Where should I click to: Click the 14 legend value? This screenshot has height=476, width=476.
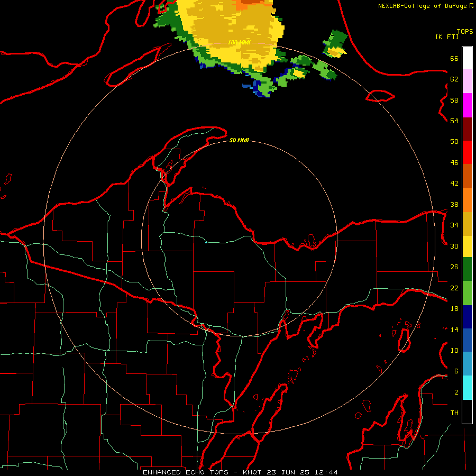pyautogui.click(x=454, y=329)
